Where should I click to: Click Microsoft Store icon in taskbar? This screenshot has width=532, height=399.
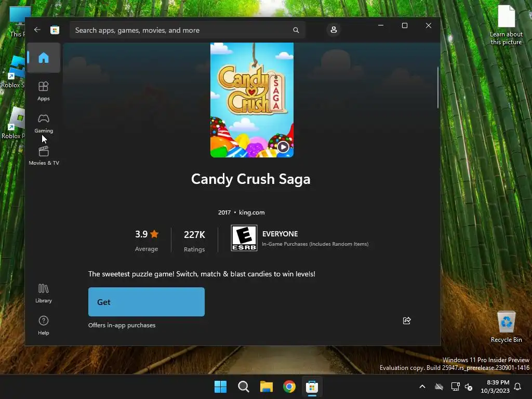tap(312, 387)
